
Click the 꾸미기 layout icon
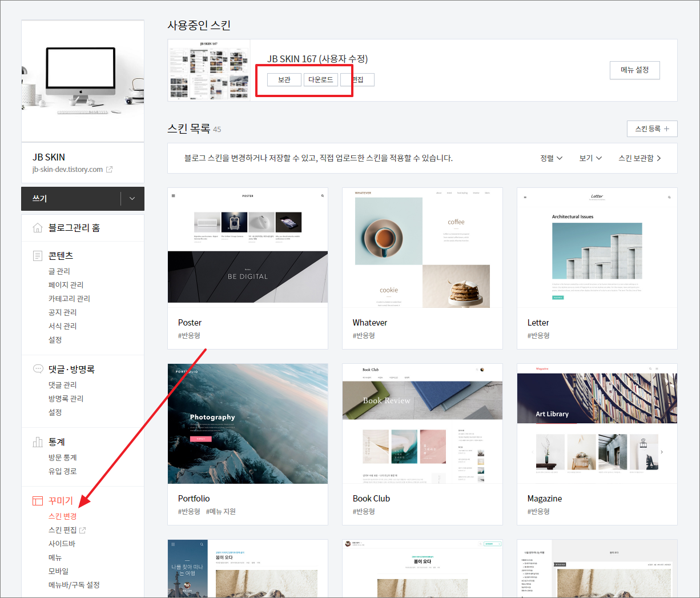click(x=38, y=501)
